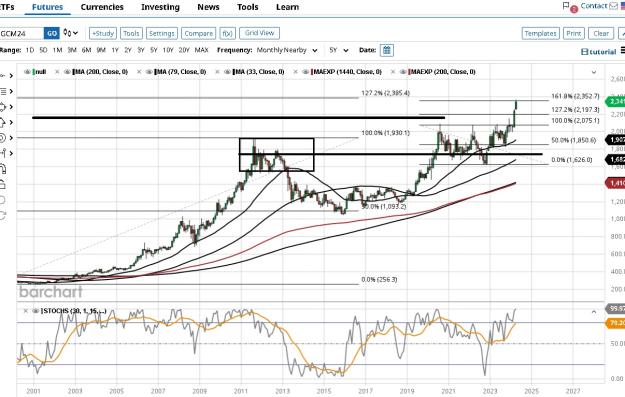Image resolution: width=625 pixels, height=397 pixels.
Task: Click the Print button
Action: [x=574, y=33]
